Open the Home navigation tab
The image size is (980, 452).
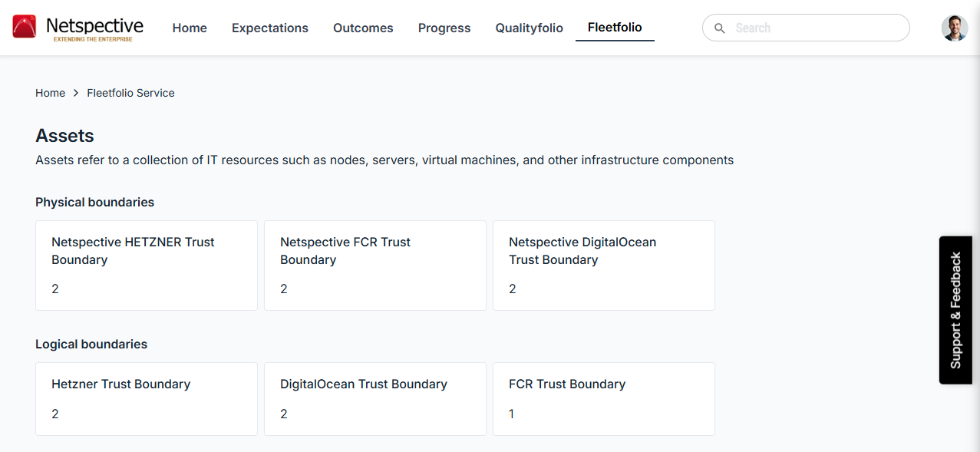tap(190, 28)
